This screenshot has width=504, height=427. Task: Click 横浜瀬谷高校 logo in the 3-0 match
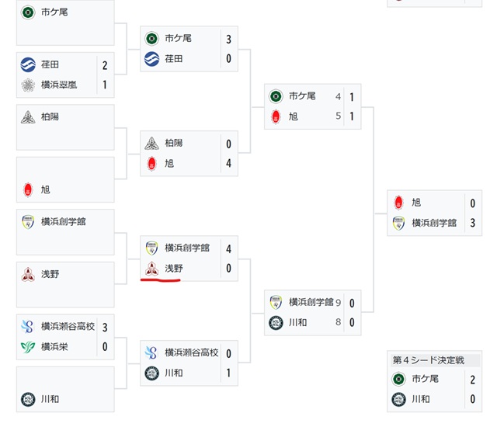[27, 327]
